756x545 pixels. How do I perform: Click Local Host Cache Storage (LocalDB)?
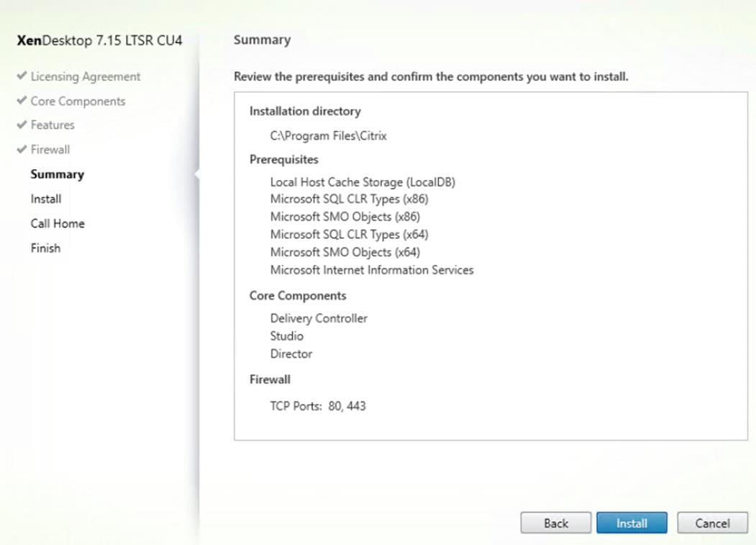tap(363, 182)
